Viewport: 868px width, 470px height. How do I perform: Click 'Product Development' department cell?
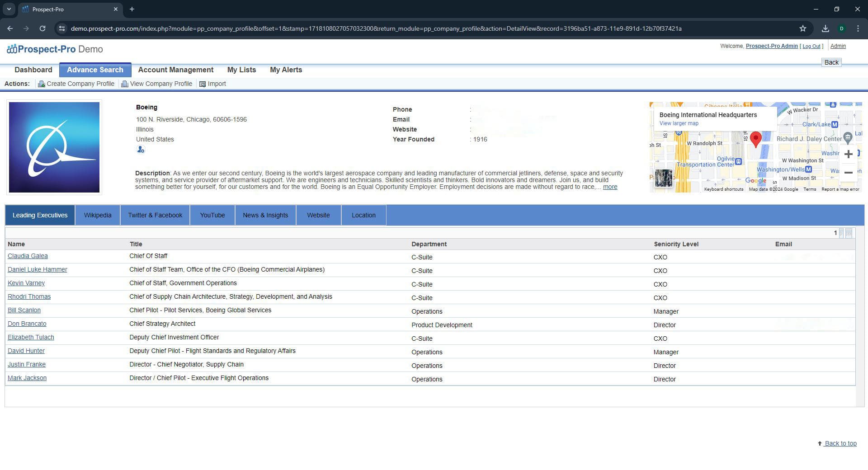pos(442,325)
